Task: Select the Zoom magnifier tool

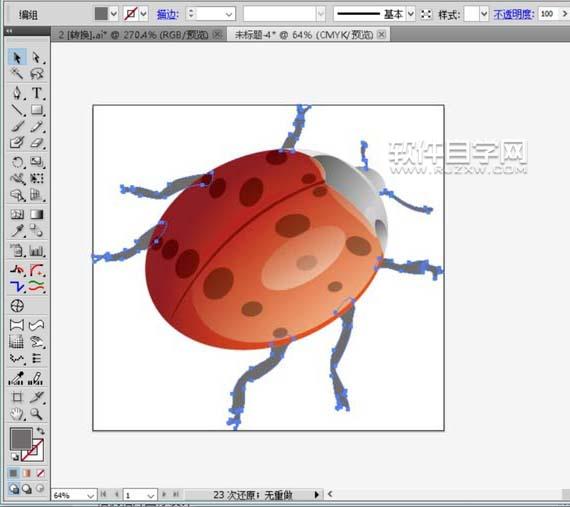Action: (x=36, y=414)
